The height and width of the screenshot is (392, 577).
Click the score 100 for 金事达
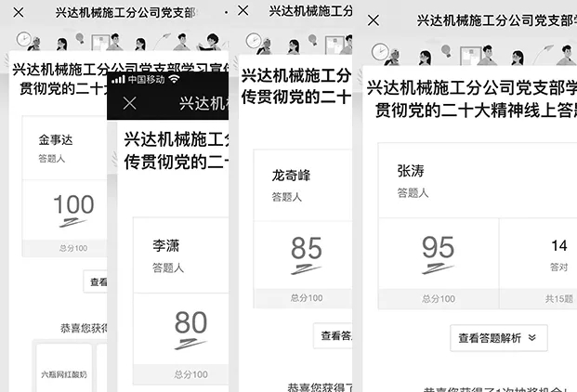[73, 204]
